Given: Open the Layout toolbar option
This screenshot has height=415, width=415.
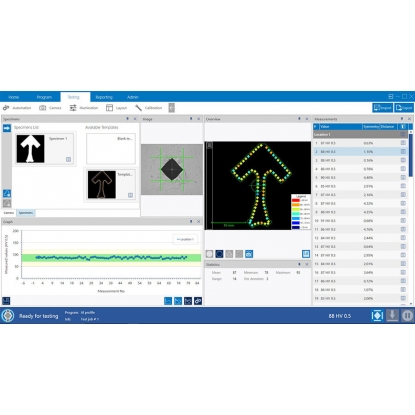Looking at the screenshot, I should pyautogui.click(x=116, y=108).
